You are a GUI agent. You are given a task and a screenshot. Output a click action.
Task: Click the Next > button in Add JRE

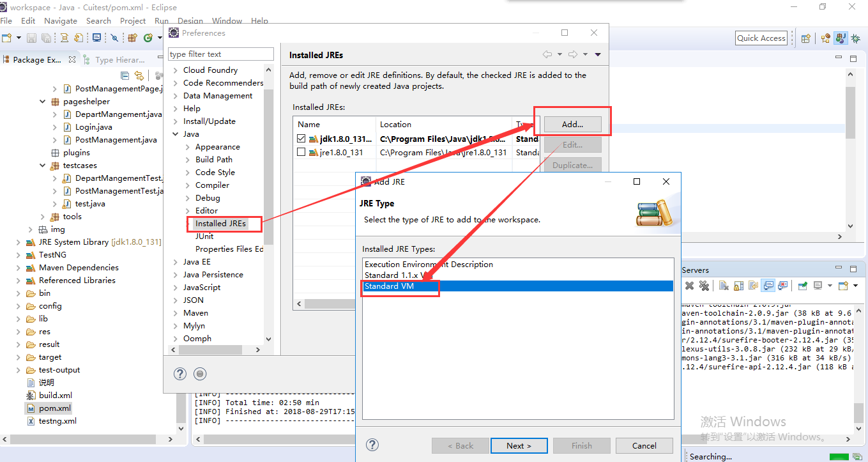click(x=519, y=445)
